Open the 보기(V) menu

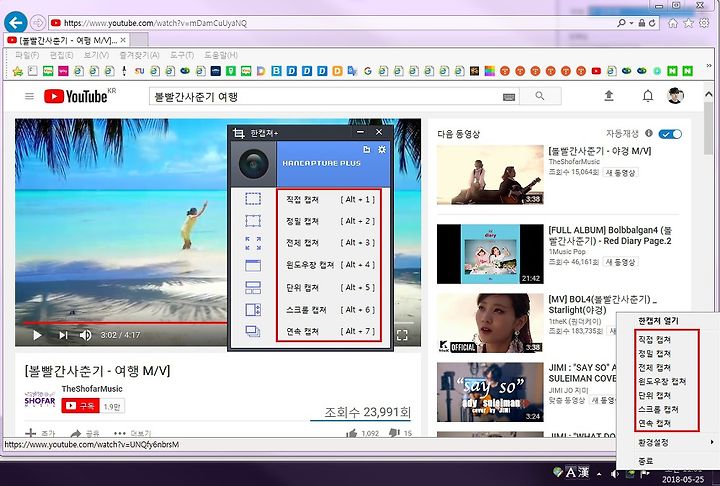(x=96, y=55)
